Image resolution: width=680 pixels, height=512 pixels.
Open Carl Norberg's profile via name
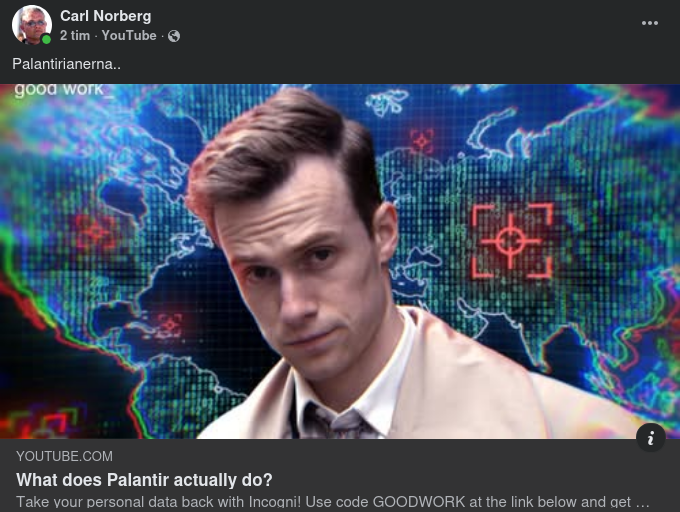[x=105, y=16]
